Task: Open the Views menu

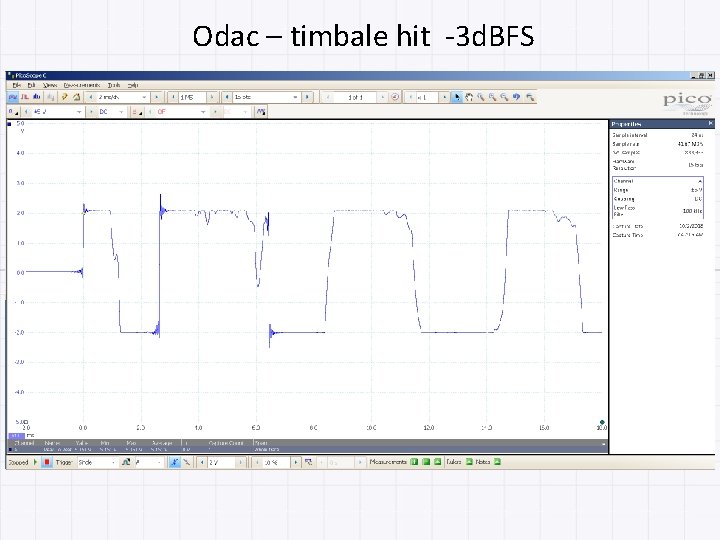Action: [50, 85]
